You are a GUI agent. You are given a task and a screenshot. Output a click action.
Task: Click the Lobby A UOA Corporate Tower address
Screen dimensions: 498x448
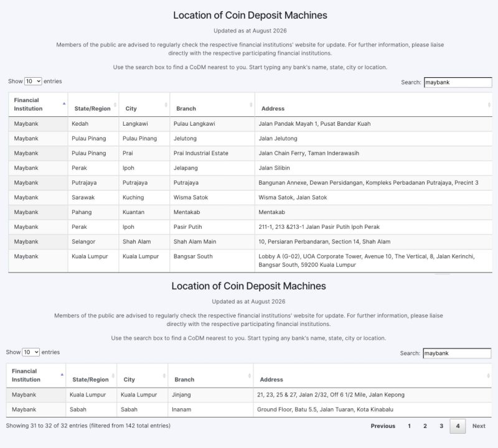(x=374, y=261)
